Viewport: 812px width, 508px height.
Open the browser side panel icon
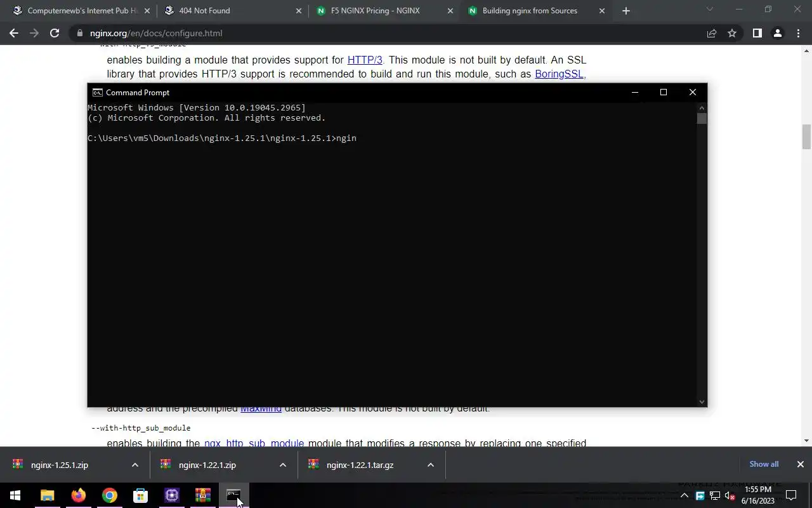coord(757,33)
